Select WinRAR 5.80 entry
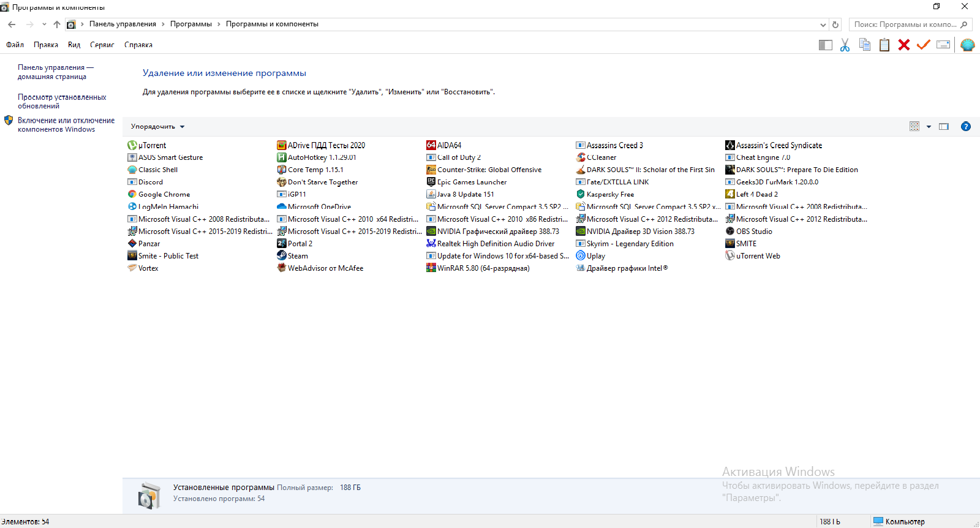 [478, 268]
